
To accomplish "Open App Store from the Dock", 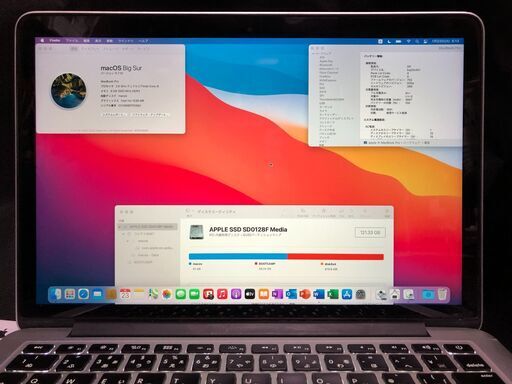I will (x=347, y=294).
